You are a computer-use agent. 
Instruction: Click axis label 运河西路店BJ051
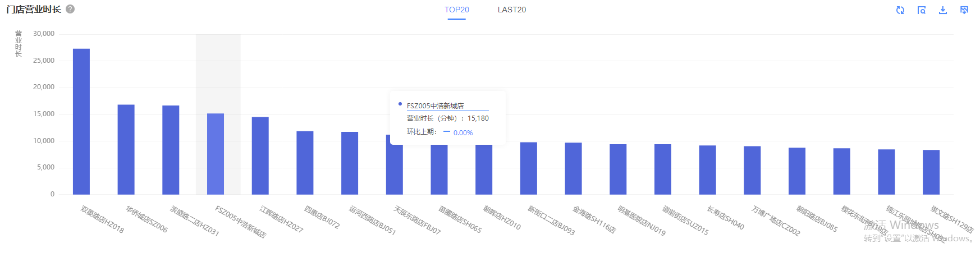coord(372,221)
